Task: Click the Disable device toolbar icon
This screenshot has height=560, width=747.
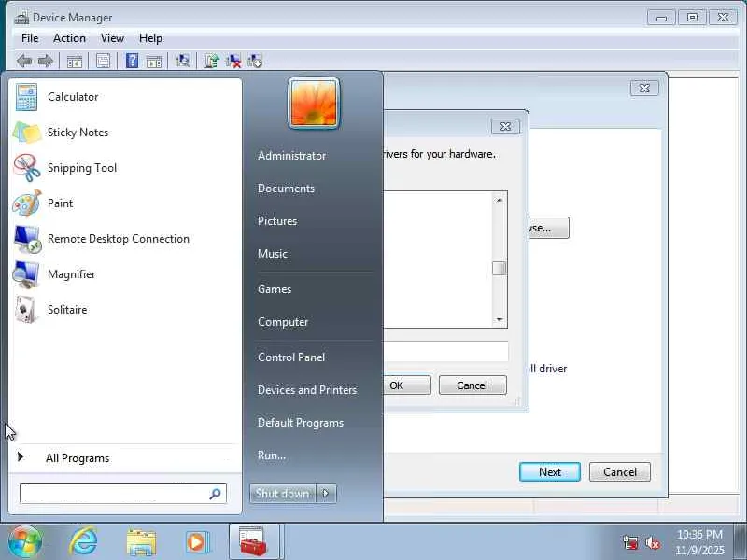Action: pos(255,61)
